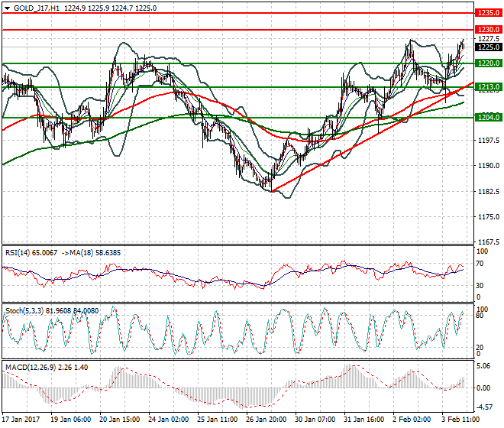
Task: Click the 1190.0 price axis value
Action: tap(489, 166)
